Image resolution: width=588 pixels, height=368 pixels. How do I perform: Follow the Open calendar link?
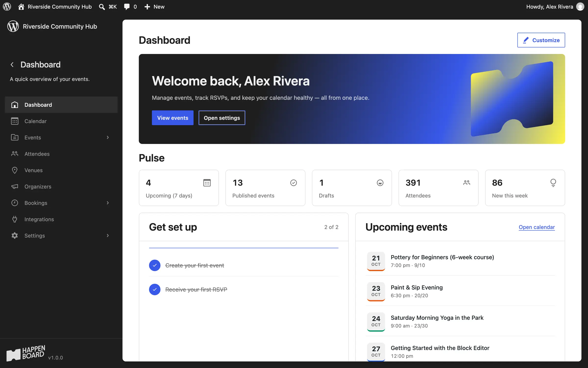tap(537, 227)
